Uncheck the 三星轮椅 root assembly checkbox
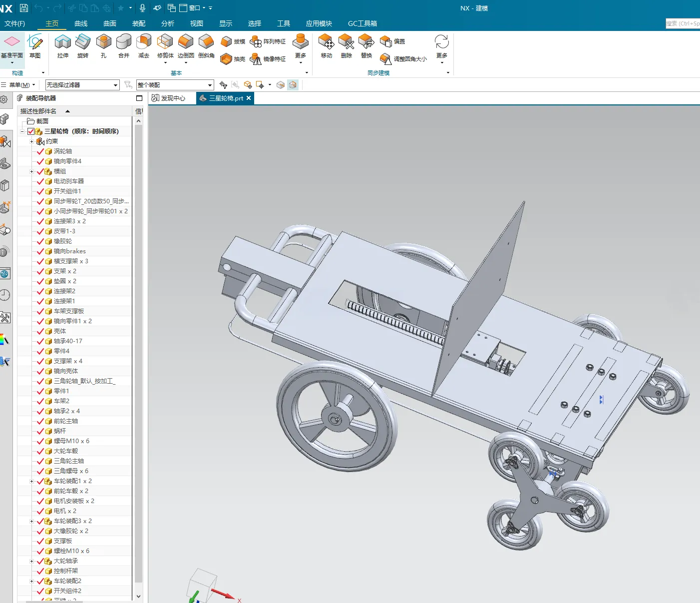Screen dimensions: 700x603 [31, 131]
